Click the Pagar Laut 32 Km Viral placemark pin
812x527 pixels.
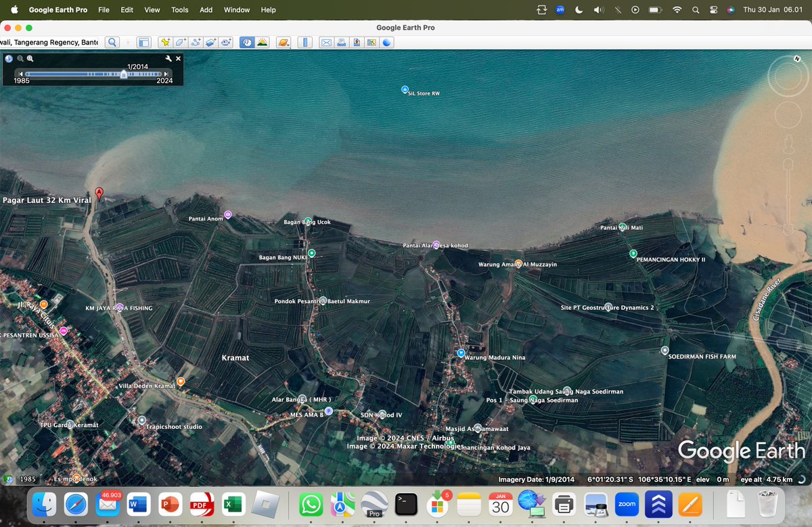pyautogui.click(x=99, y=194)
